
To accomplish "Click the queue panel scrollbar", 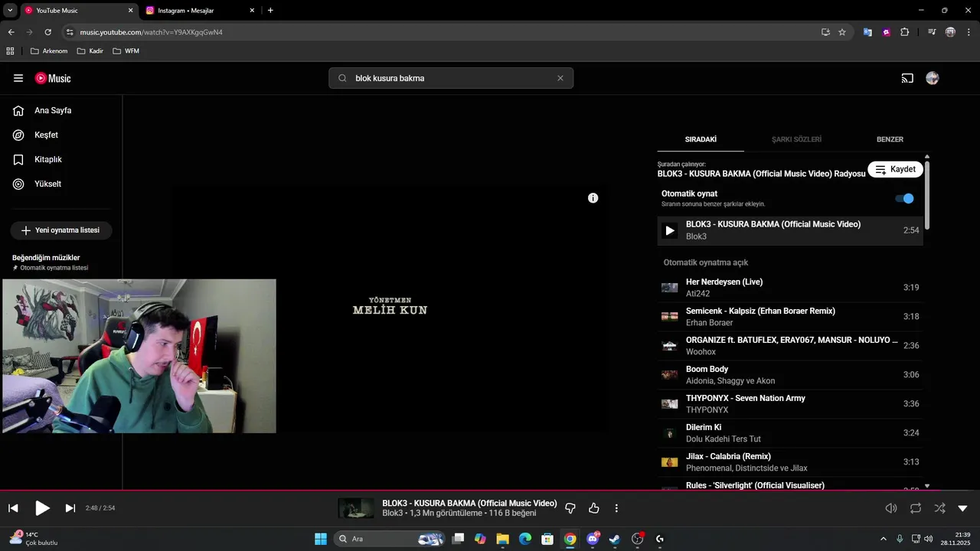I will click(x=927, y=195).
